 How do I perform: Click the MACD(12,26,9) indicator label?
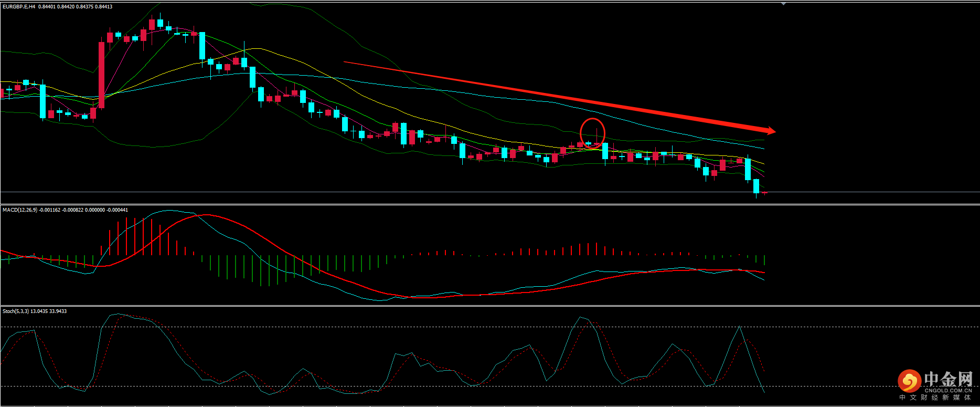click(x=20, y=210)
